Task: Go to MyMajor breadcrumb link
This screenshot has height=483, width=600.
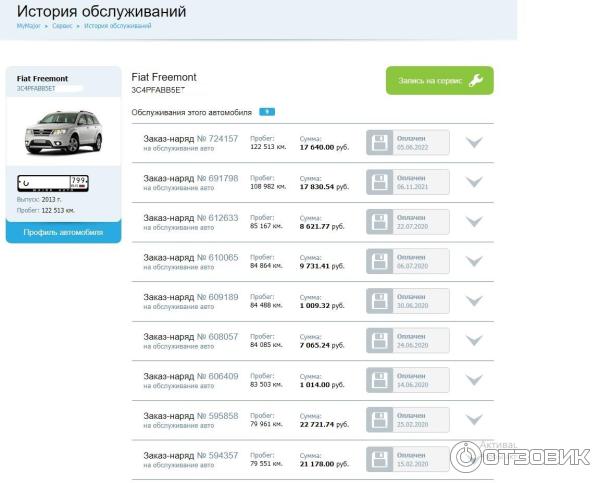Action: pyautogui.click(x=28, y=25)
